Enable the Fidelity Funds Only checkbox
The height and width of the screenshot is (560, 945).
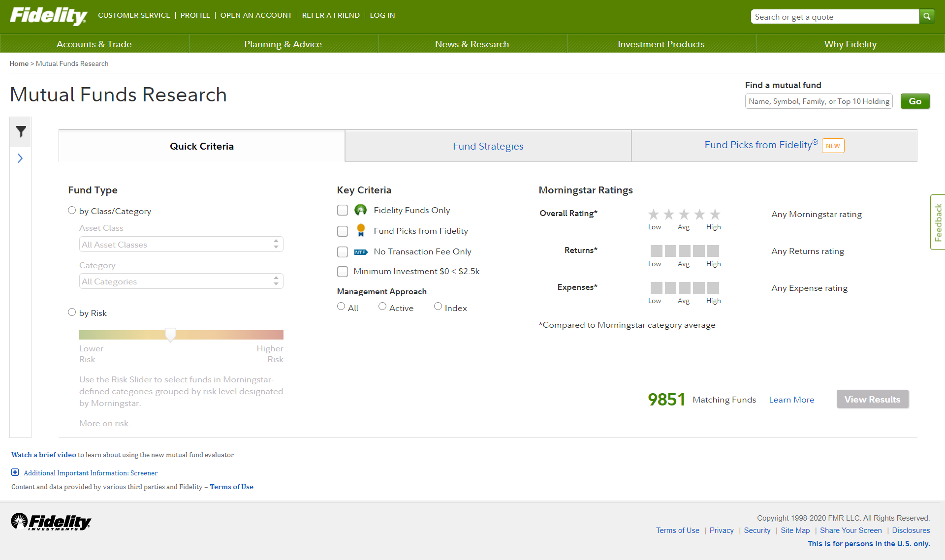click(343, 210)
